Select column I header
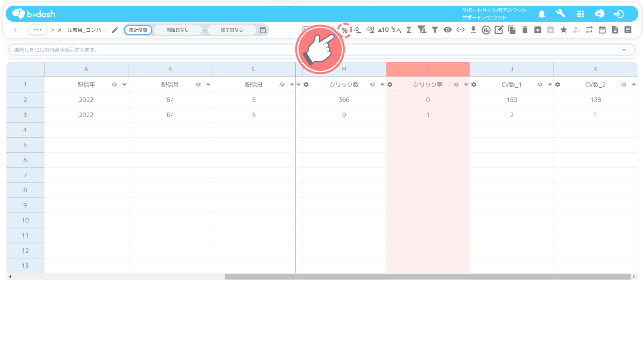Screen dimensions: 644x362 pos(428,69)
